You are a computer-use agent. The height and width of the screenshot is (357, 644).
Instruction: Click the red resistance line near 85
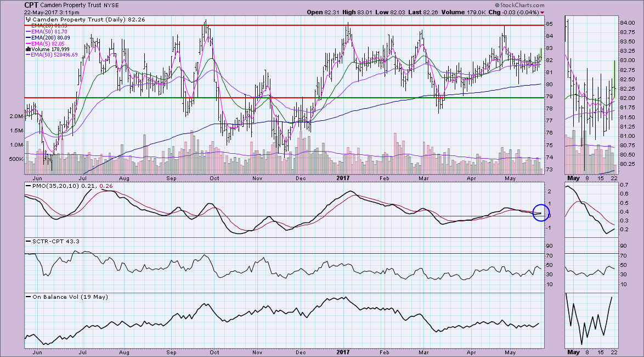pos(274,25)
